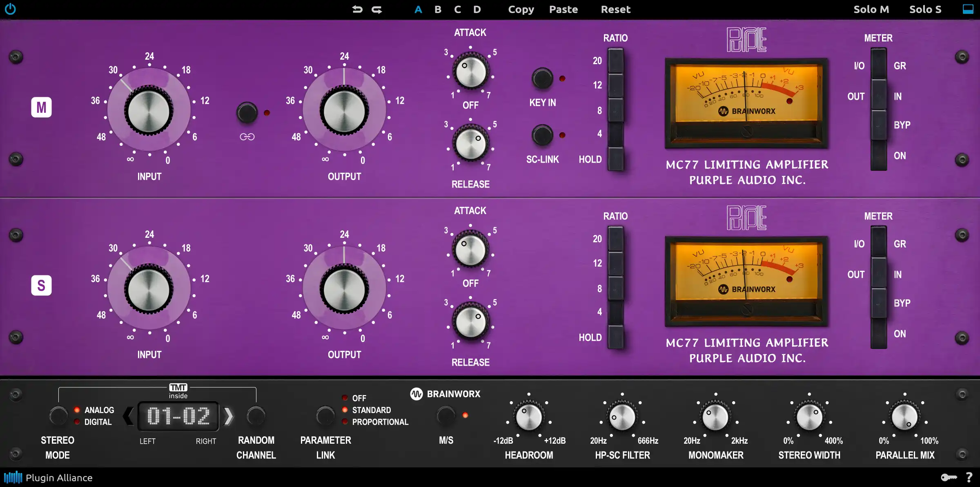Image resolution: width=980 pixels, height=487 pixels.
Task: Click the power button to bypass the plugin
Action: [x=11, y=9]
